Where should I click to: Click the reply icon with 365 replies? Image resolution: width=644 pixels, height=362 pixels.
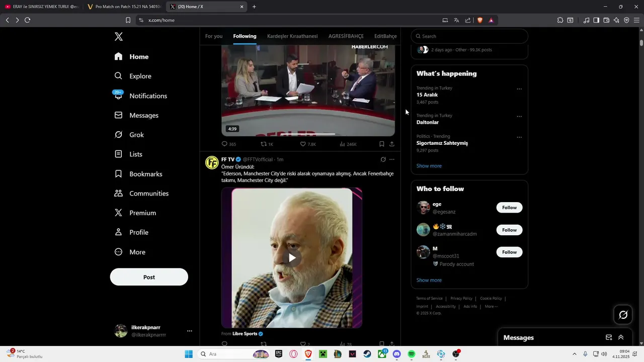(225, 144)
